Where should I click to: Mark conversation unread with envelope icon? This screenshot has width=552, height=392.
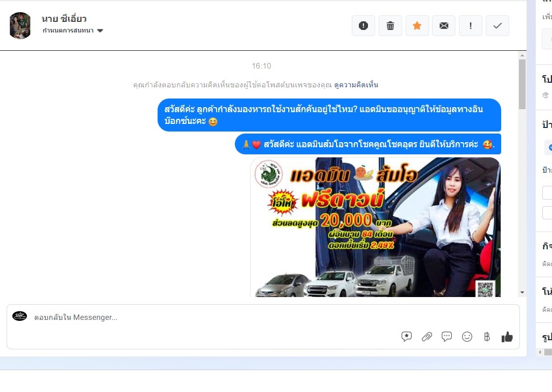click(x=444, y=26)
